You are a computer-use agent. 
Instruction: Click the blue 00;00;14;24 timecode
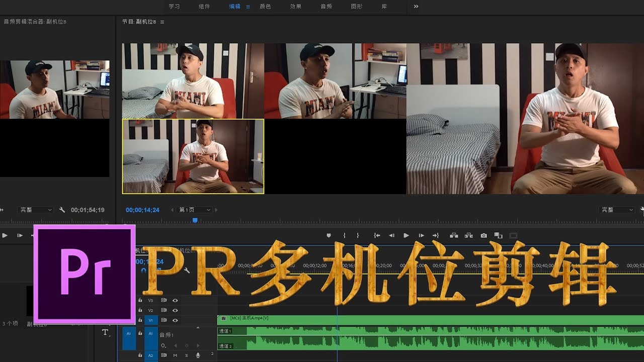(142, 210)
